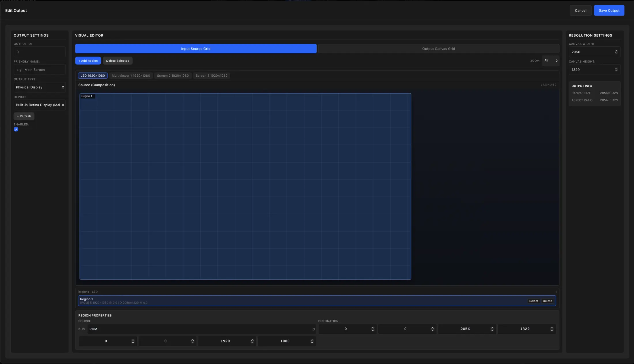Image resolution: width=634 pixels, height=364 pixels.
Task: Focus destination width field showing 2056
Action: (x=467, y=329)
